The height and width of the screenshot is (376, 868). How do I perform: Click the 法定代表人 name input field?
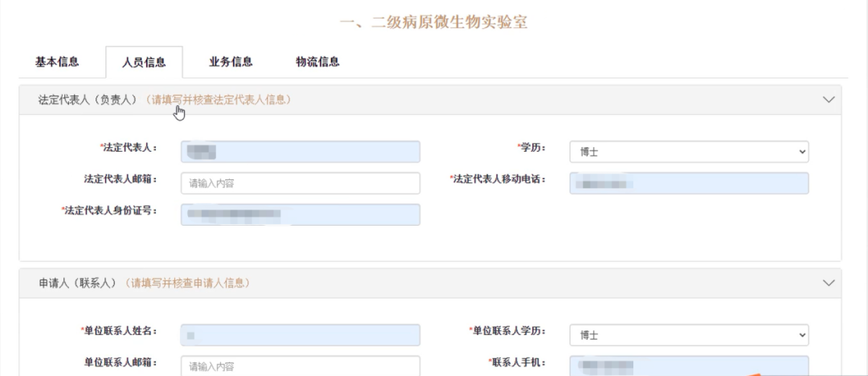click(300, 151)
